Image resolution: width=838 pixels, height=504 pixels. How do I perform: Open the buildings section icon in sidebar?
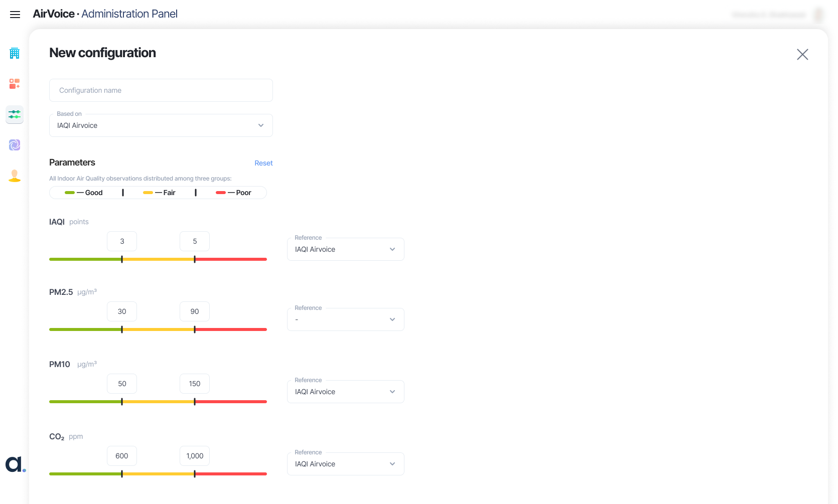coord(15,53)
